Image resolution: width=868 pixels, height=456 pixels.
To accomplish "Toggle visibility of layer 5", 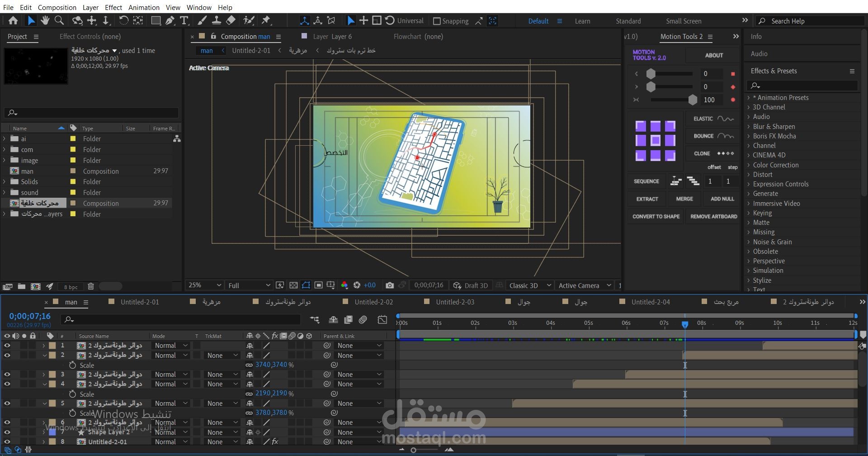I will point(7,404).
